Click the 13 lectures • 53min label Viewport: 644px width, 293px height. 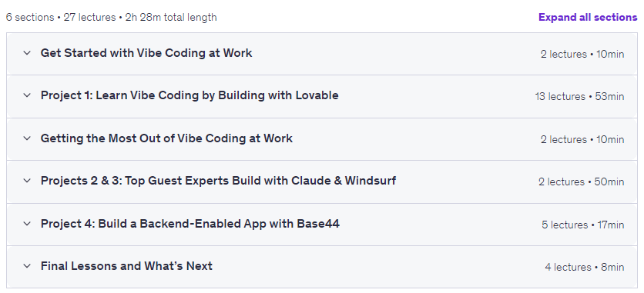[579, 97]
